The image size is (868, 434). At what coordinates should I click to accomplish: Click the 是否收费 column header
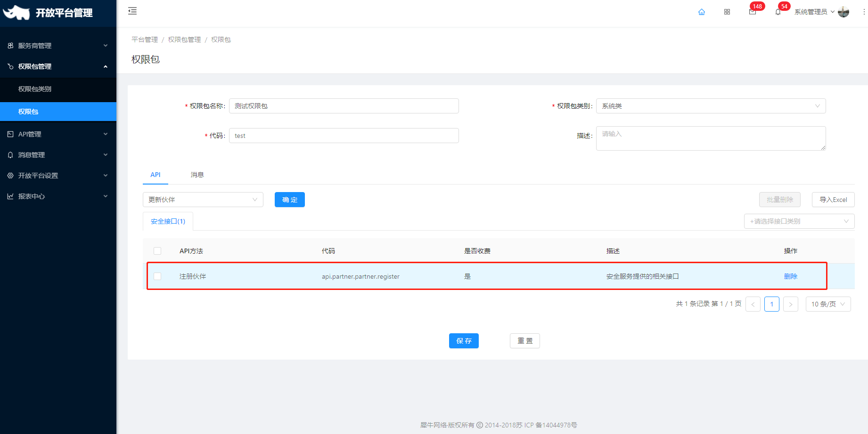tap(477, 251)
